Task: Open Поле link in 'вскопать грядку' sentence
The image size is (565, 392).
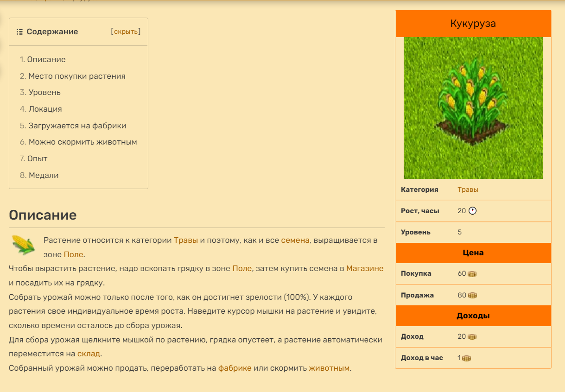Action: point(242,268)
